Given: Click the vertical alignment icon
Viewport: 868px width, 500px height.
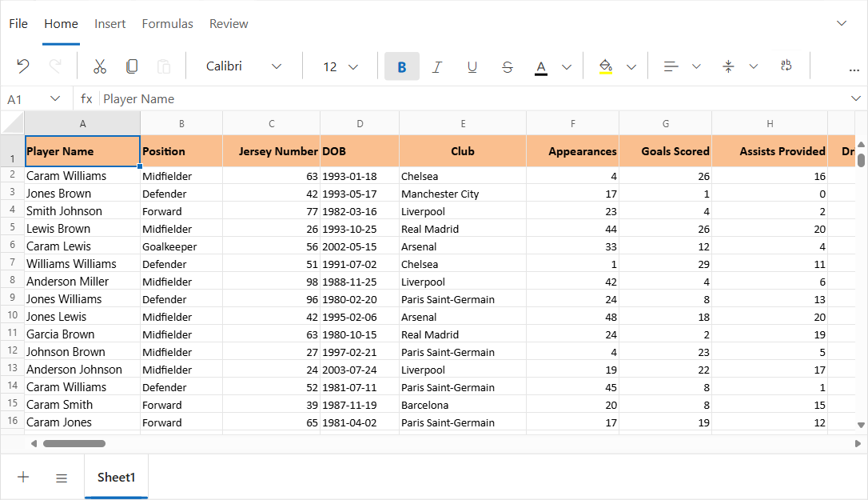Looking at the screenshot, I should click(727, 66).
